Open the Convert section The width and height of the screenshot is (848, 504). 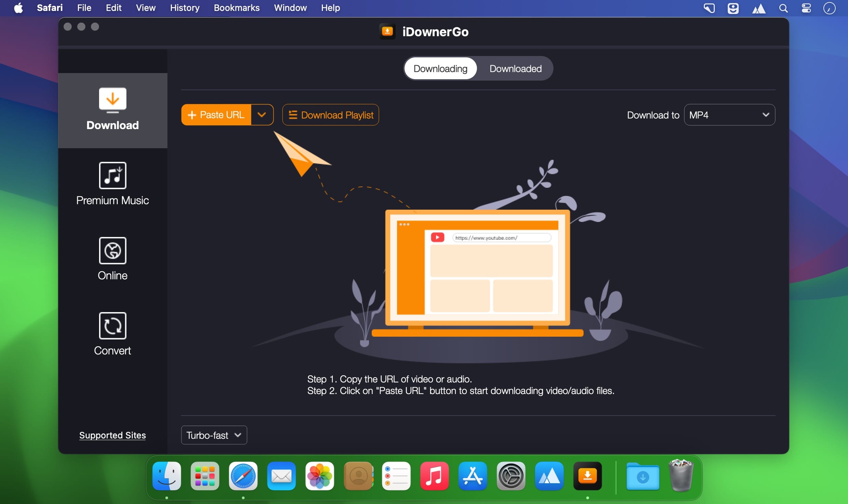tap(112, 335)
